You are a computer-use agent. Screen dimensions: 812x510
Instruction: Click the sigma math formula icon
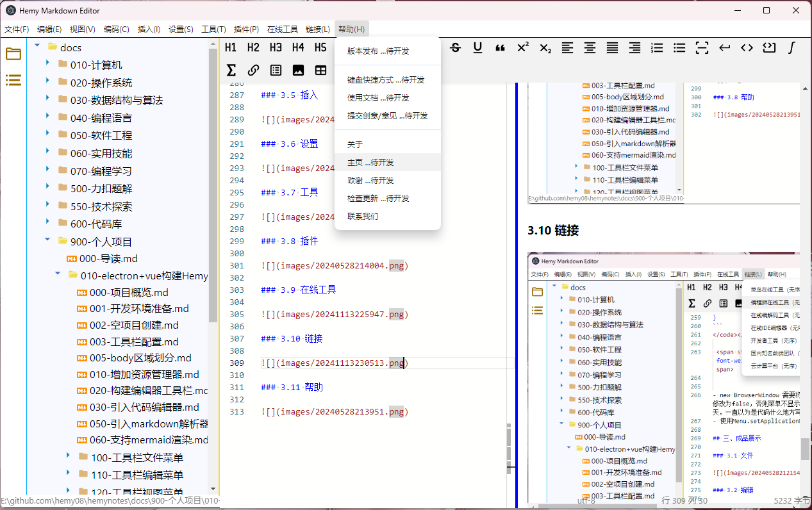(x=231, y=70)
